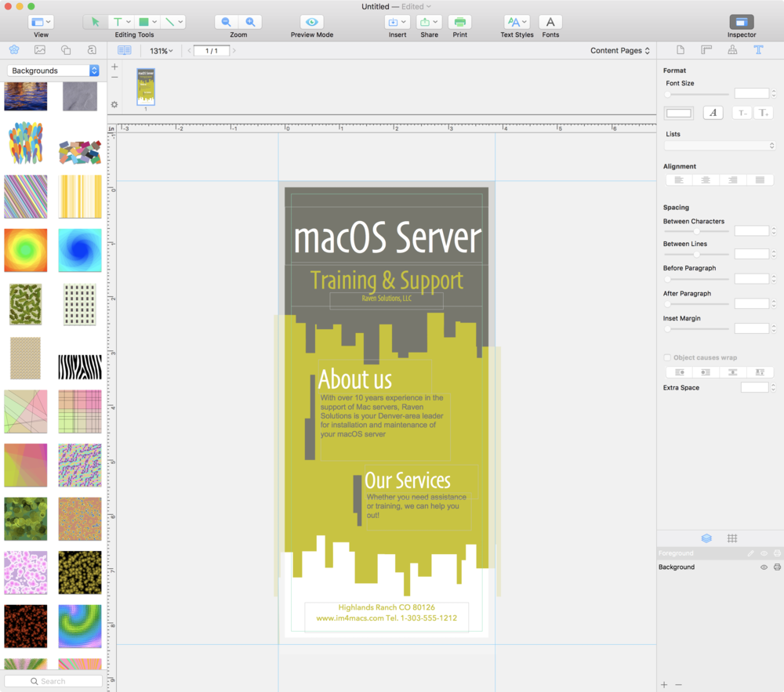Switch to Geometry inspector tab
Screen dimensions: 784x692
point(706,49)
